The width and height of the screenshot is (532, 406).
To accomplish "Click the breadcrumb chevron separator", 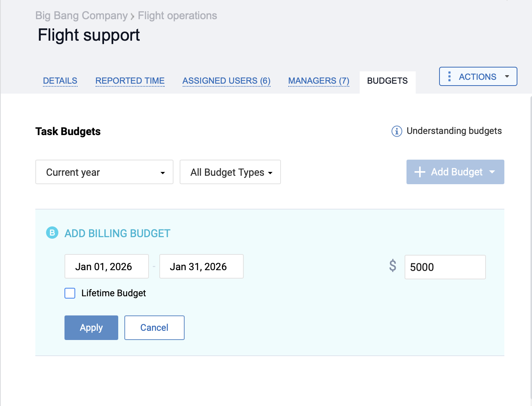I will [x=132, y=16].
